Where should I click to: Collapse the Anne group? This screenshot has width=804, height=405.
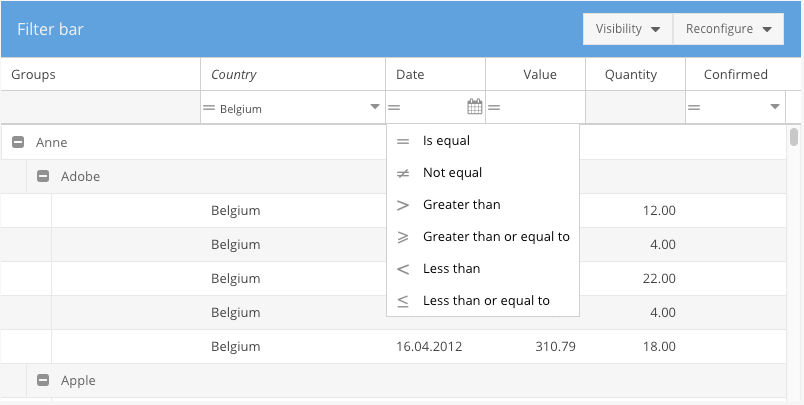click(18, 143)
